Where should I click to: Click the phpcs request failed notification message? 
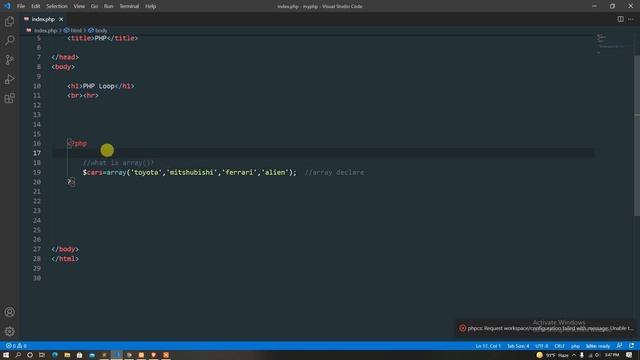coord(550,328)
